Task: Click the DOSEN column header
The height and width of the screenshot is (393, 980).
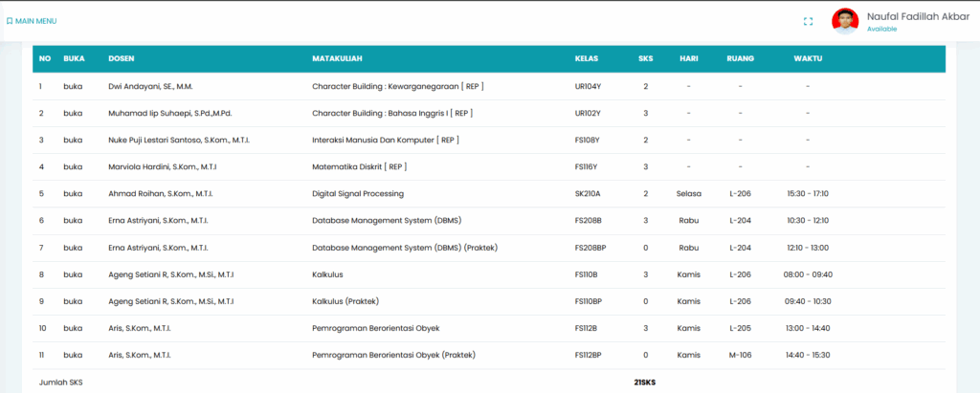Action: pyautogui.click(x=122, y=58)
